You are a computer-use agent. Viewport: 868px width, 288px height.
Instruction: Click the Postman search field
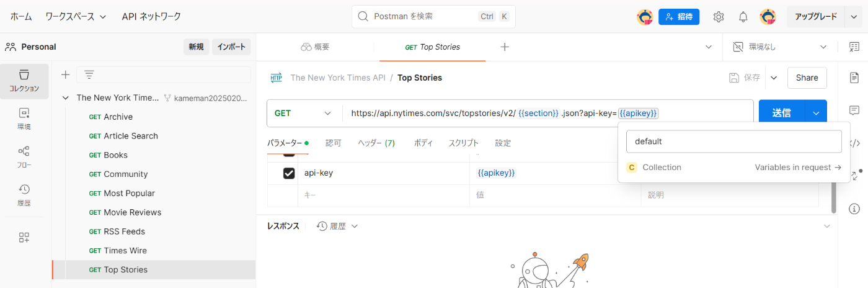pos(433,17)
